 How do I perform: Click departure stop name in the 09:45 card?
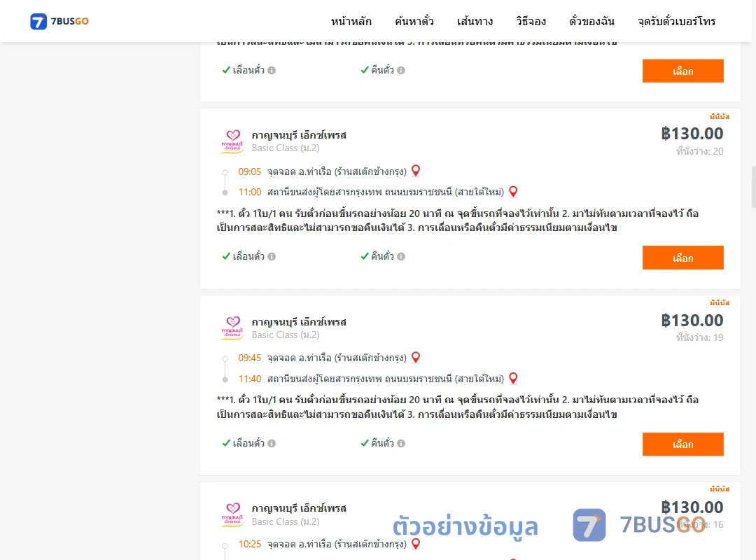[x=337, y=358]
